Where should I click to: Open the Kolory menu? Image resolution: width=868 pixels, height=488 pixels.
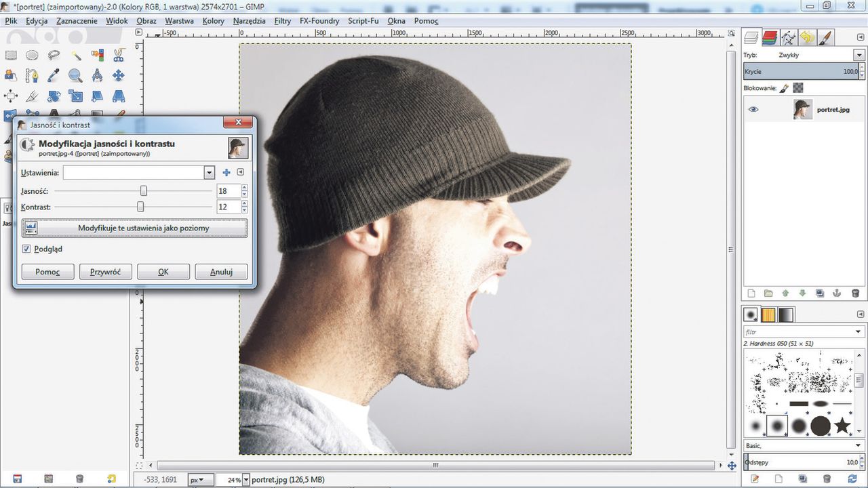coord(214,21)
